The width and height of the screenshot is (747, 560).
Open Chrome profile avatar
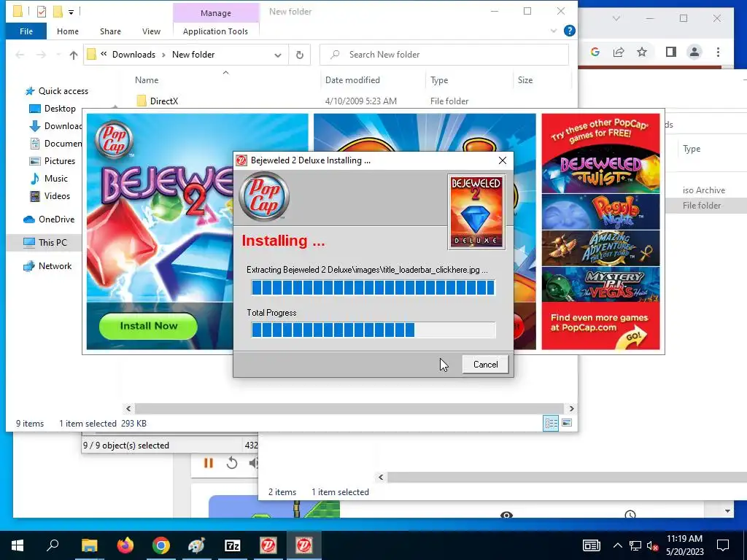click(694, 52)
